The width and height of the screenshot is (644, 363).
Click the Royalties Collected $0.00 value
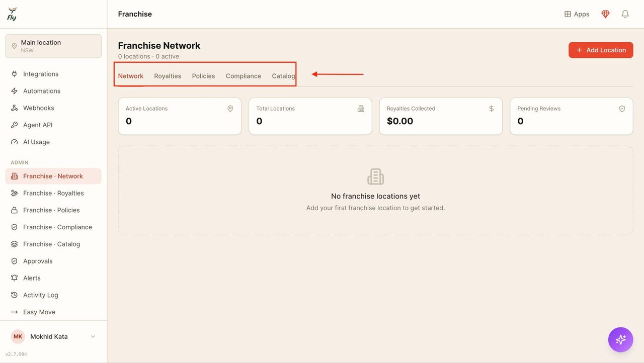[x=400, y=121]
